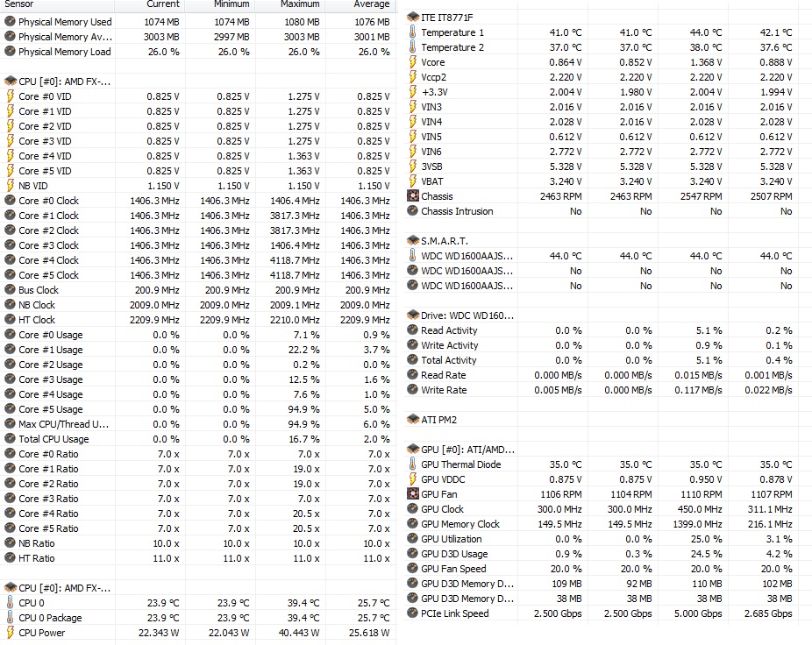
Task: Select the VIN5 row label
Action: [x=431, y=138]
